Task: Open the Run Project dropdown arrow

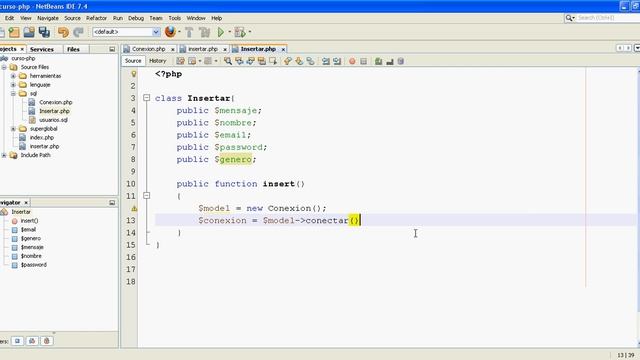Action: click(229, 32)
